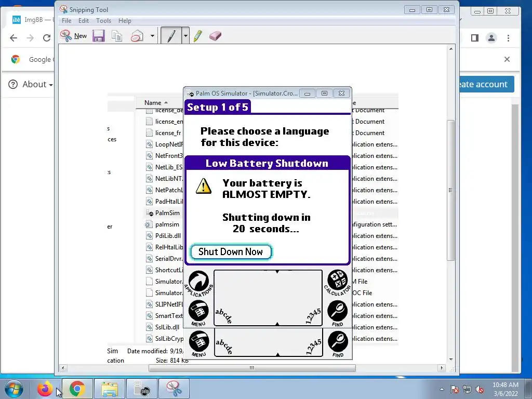Screen dimensions: 532x399
Task: Select the LoopNetIF file row
Action: pyautogui.click(x=164, y=144)
